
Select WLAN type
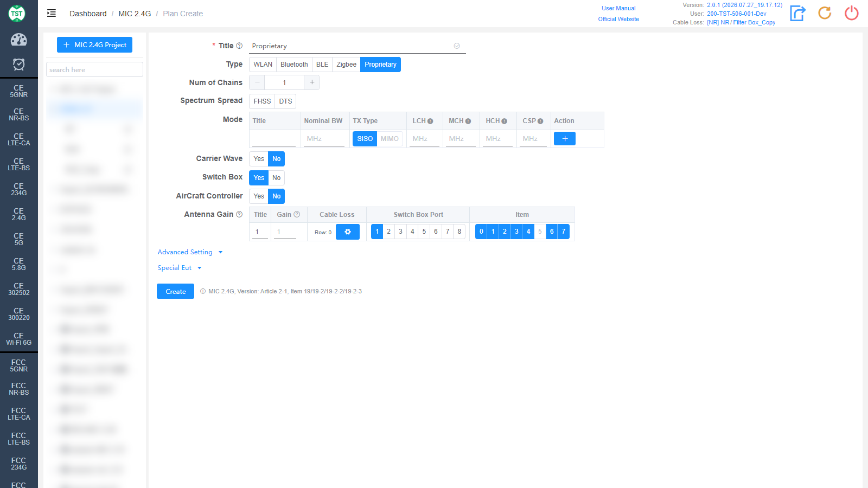tap(263, 65)
